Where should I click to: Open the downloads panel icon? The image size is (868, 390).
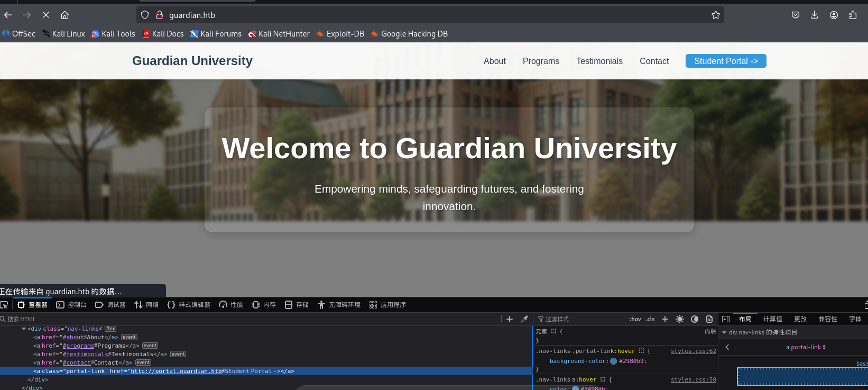(814, 15)
